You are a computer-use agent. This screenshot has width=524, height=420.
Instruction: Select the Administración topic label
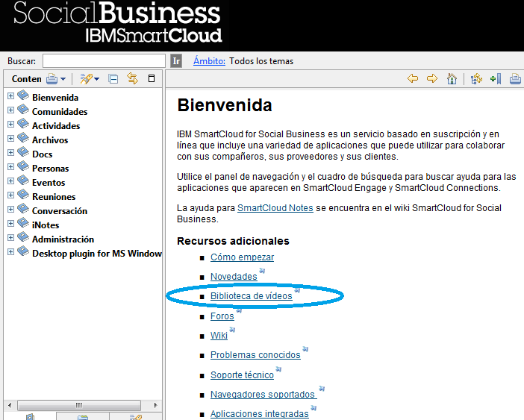(x=63, y=239)
